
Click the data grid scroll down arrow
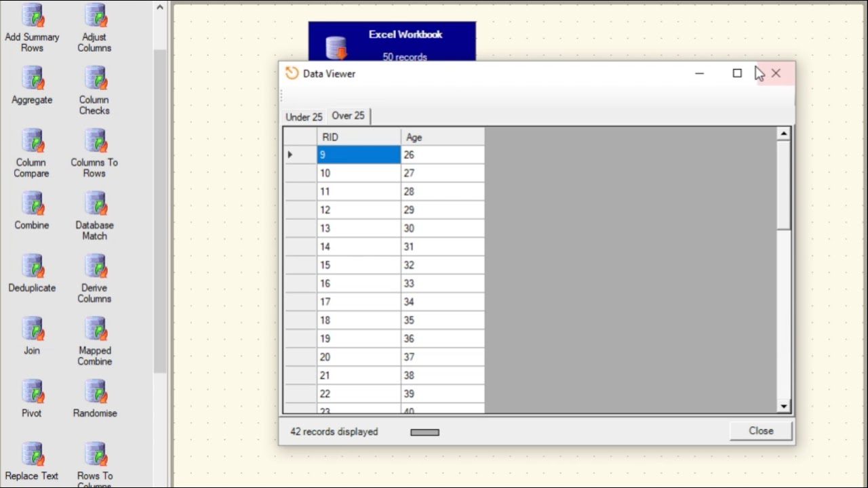click(784, 406)
